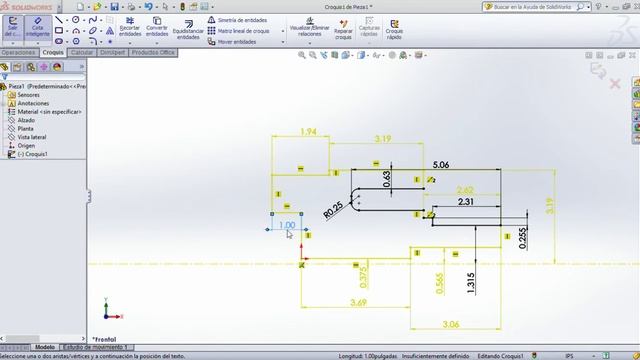Open the Line tool dropdown arrow
This screenshot has width=640, height=360.
click(x=67, y=20)
